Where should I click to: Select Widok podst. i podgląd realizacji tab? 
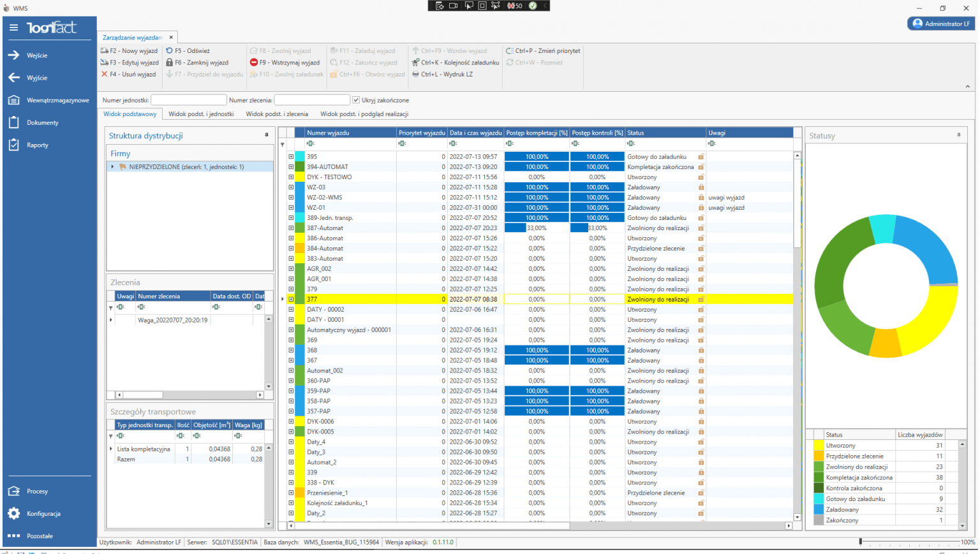[364, 114]
